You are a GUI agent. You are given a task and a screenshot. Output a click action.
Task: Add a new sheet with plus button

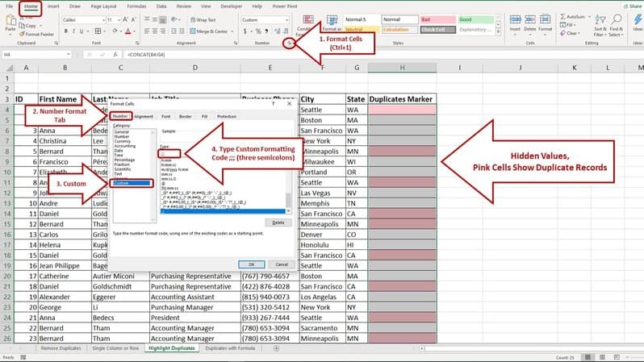[277, 348]
